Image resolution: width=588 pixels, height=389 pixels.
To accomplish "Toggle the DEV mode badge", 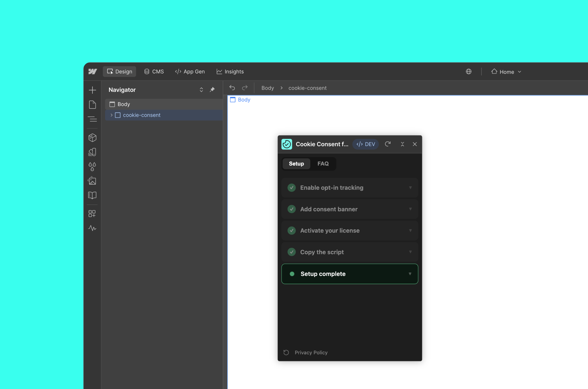I will (365, 144).
